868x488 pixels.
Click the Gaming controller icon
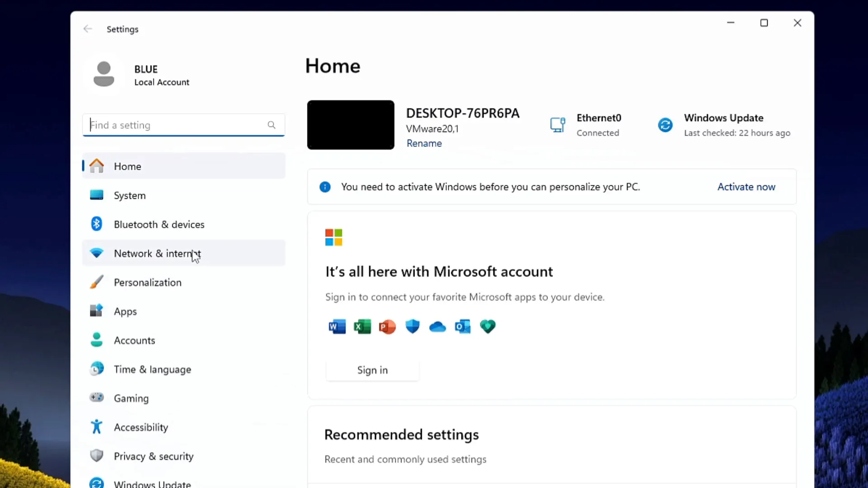point(96,398)
